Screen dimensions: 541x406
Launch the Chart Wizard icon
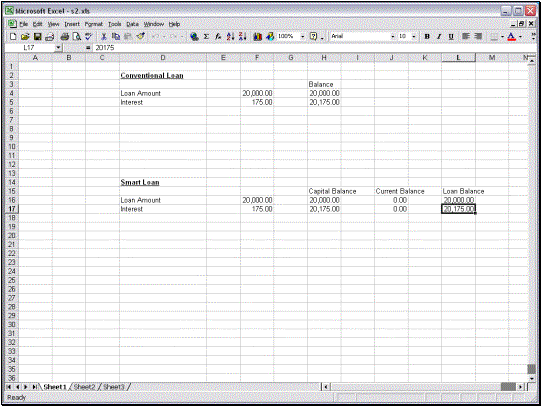[257, 36]
